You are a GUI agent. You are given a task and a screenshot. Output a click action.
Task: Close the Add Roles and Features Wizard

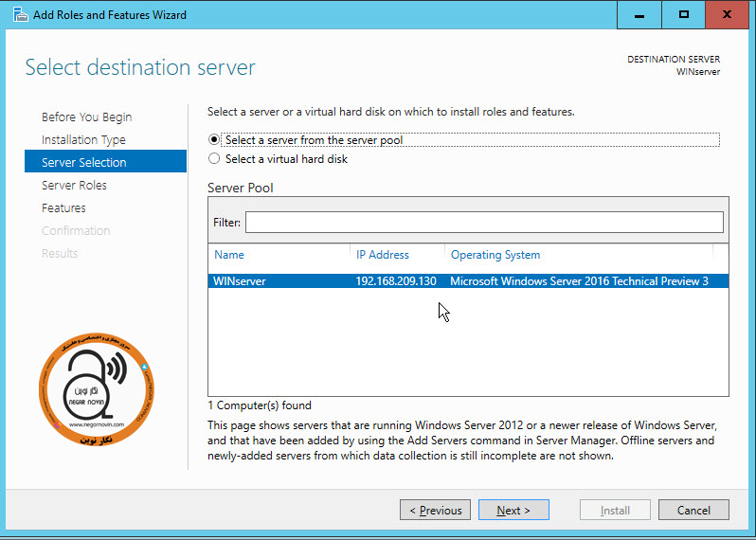click(727, 15)
